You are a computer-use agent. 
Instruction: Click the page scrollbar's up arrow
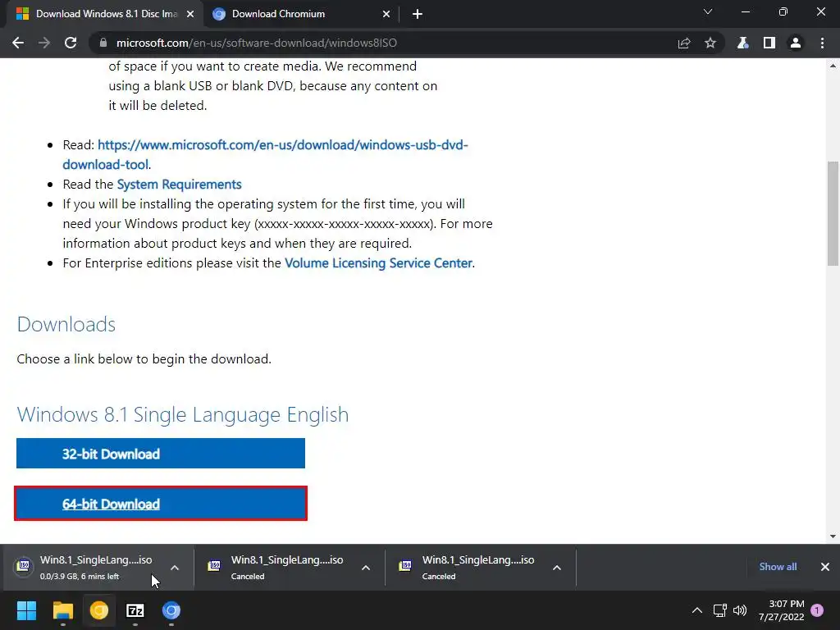833,66
